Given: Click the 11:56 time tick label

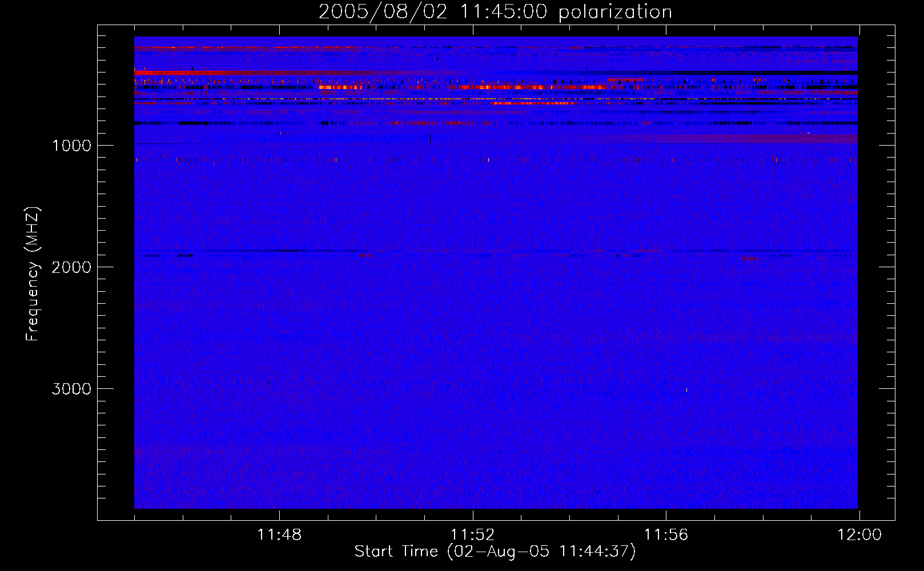Looking at the screenshot, I should pos(666,535).
